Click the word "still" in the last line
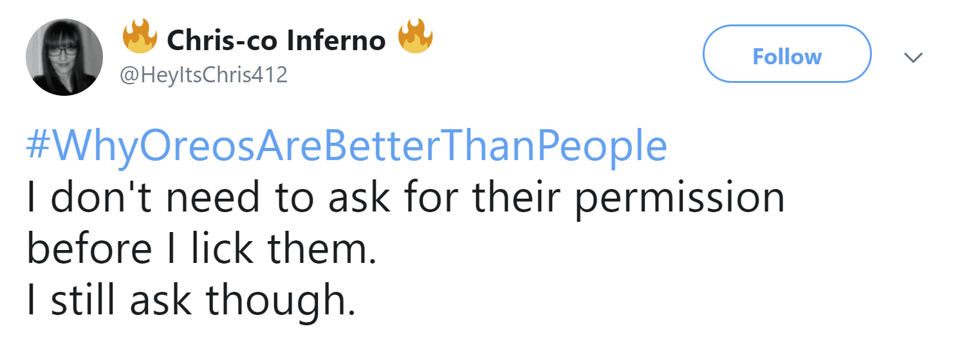 85,298
